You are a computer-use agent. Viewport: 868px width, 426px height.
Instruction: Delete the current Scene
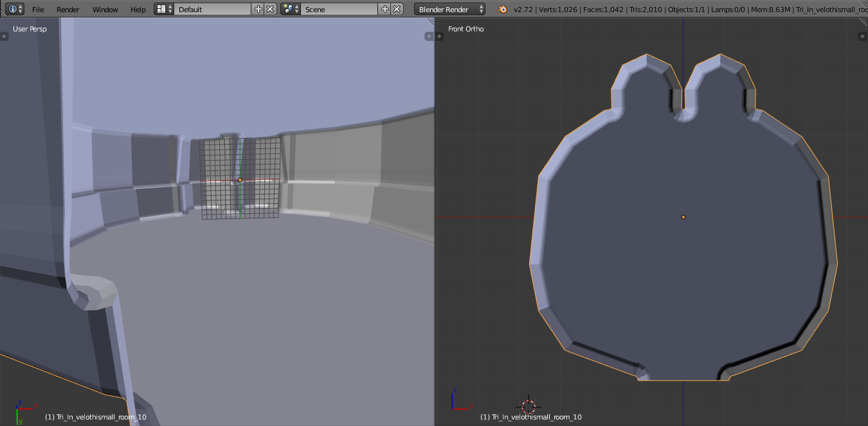397,9
